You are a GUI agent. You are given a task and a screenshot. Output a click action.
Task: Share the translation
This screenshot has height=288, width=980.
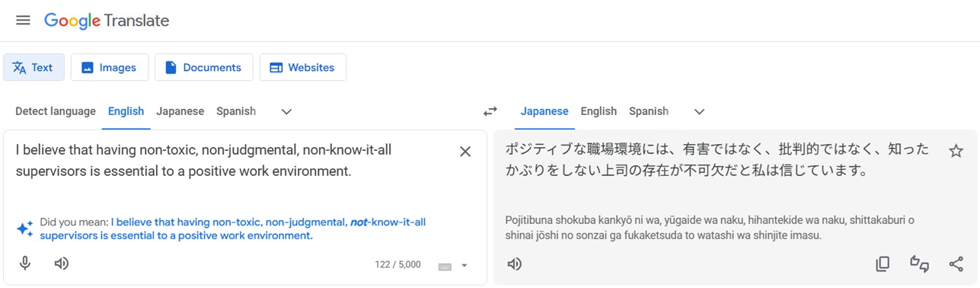point(956,264)
